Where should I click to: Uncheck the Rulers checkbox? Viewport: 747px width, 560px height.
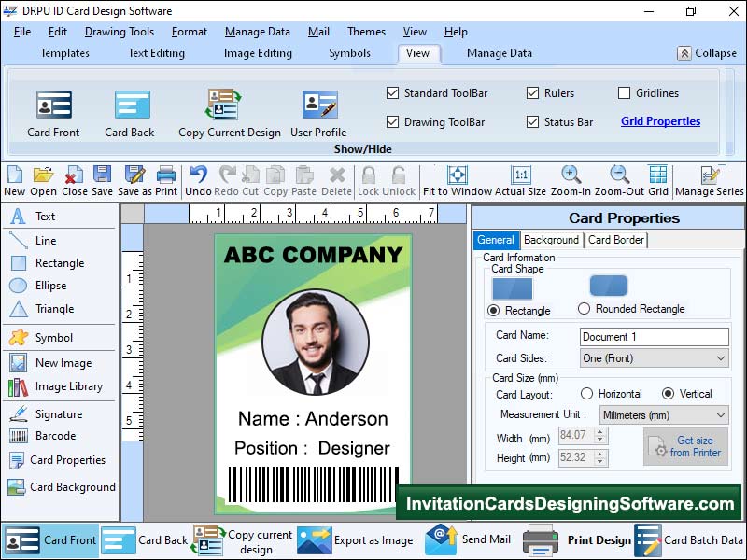[x=533, y=93]
